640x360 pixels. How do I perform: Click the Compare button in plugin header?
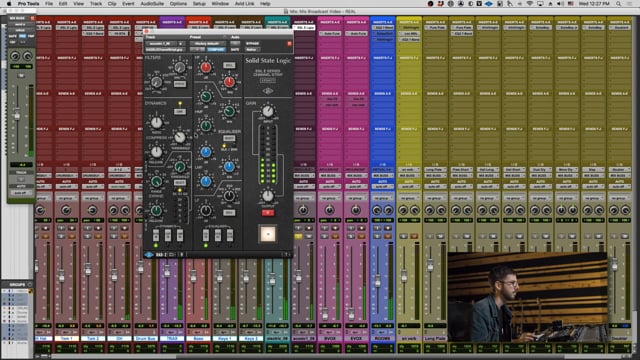coord(216,49)
